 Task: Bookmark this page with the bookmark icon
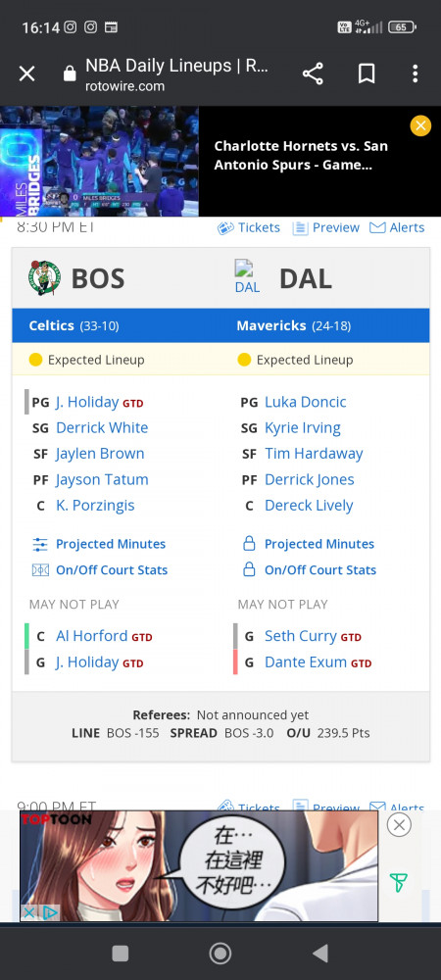click(x=367, y=74)
